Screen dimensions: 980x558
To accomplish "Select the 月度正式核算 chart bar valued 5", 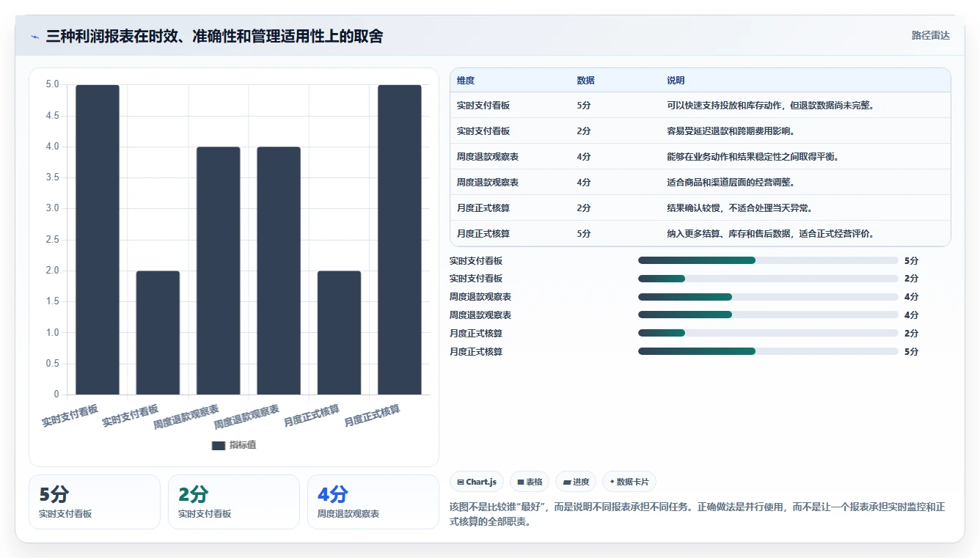I will pyautogui.click(x=400, y=240).
